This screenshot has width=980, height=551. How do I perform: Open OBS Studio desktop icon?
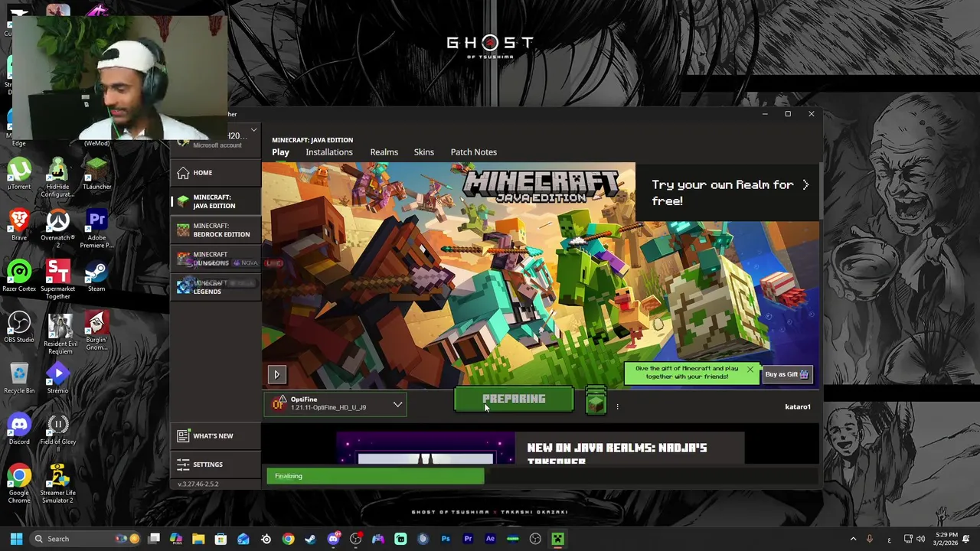pos(19,328)
